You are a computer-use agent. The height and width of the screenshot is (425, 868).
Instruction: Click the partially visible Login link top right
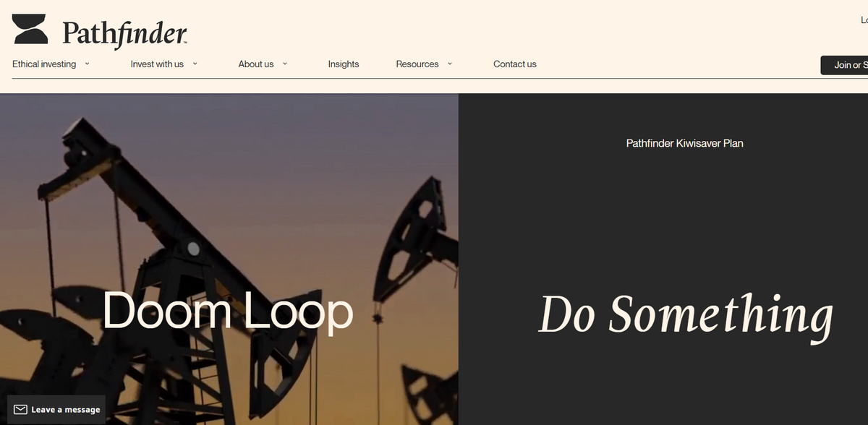coord(864,20)
